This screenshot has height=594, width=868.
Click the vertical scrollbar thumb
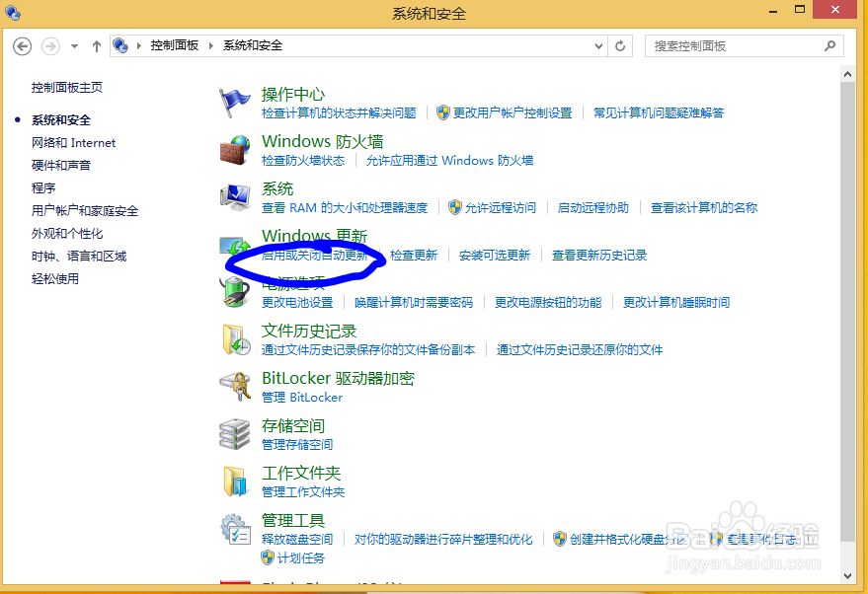[x=847, y=312]
